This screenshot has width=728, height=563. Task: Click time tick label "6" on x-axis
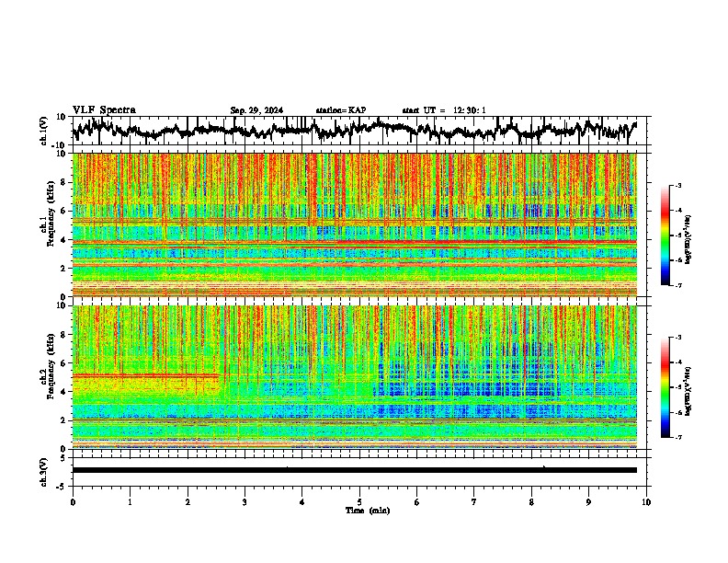click(417, 502)
